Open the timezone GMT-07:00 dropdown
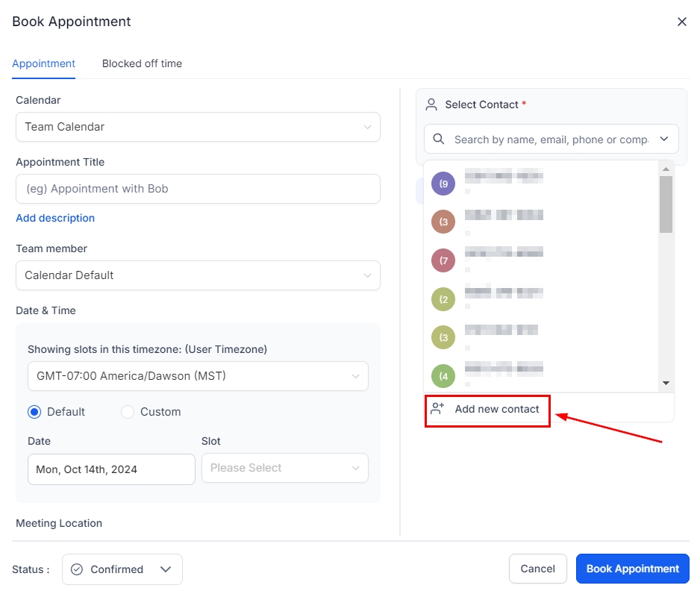This screenshot has width=700, height=591. [x=198, y=376]
